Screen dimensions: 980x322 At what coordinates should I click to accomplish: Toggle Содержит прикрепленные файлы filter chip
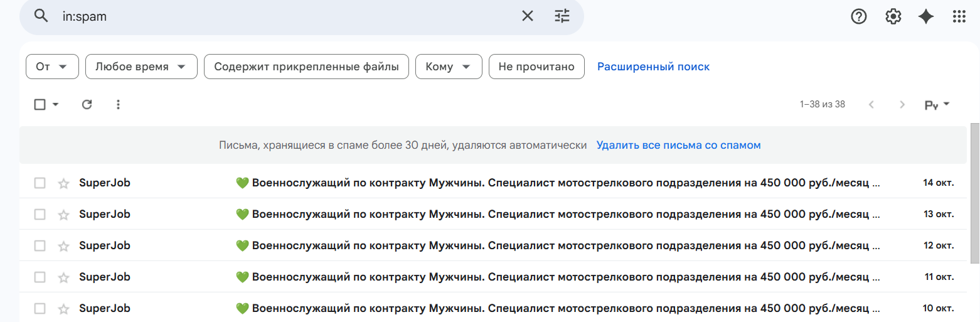pos(306,67)
